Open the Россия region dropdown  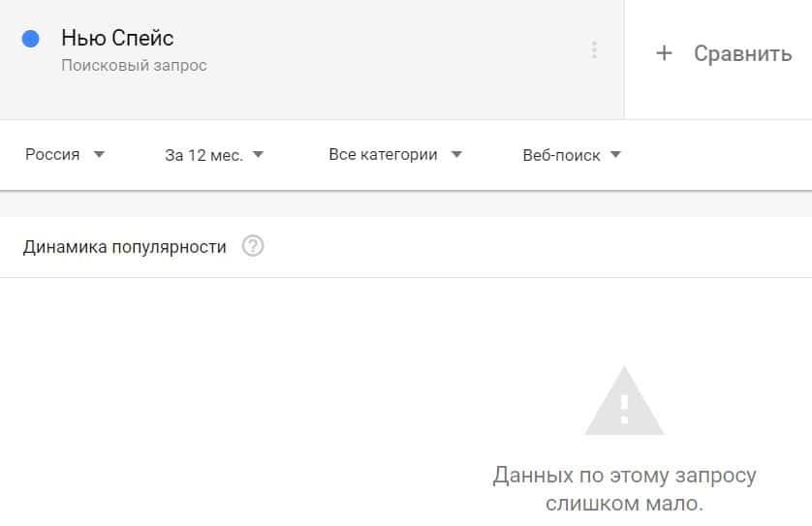pyautogui.click(x=53, y=154)
